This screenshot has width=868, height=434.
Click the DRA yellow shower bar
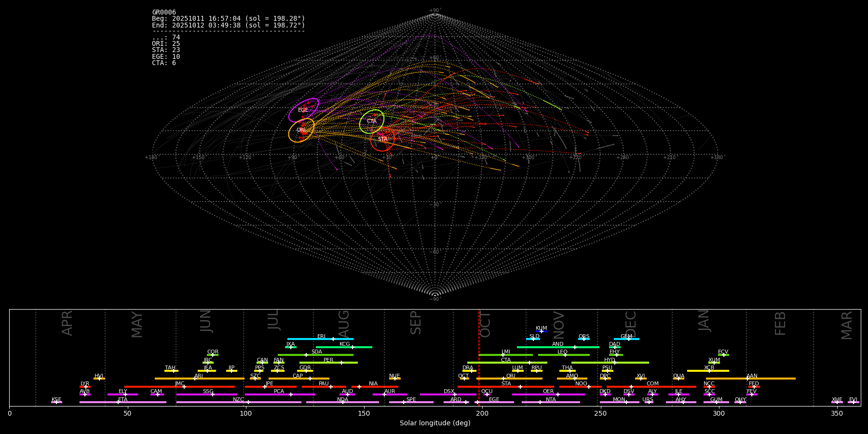[470, 371]
